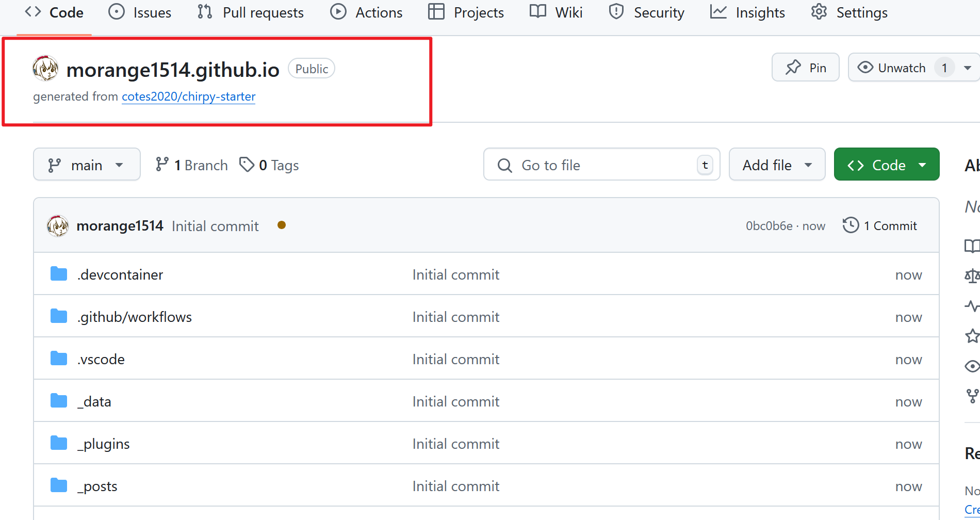Image resolution: width=980 pixels, height=520 pixels.
Task: Open Initial commit message in .devcontainer row
Action: coord(456,274)
